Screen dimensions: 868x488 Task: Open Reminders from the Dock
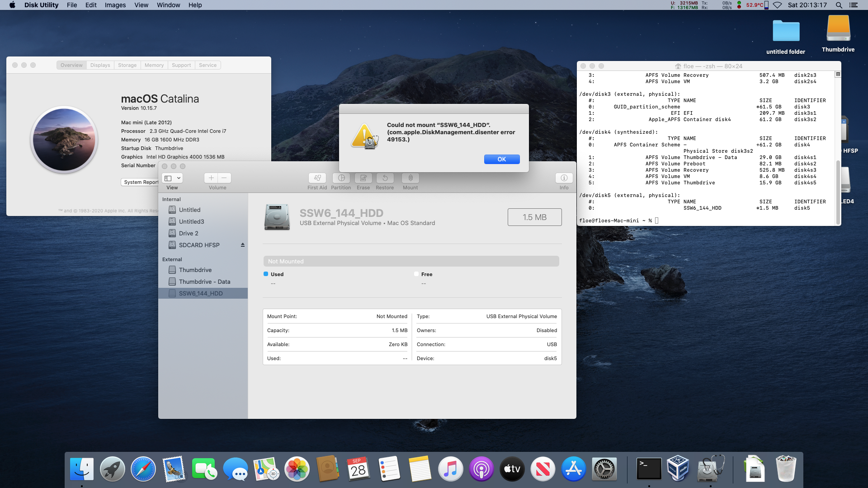[x=389, y=469]
